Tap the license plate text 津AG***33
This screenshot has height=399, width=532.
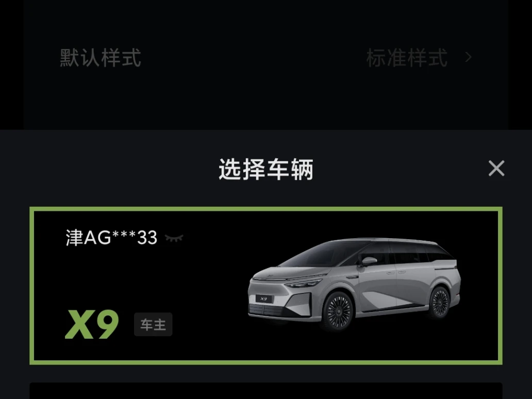(x=112, y=238)
